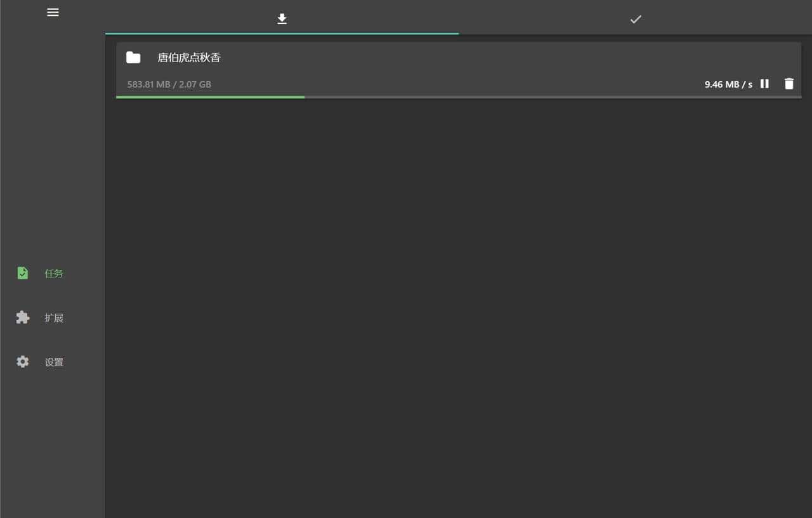Click the empty area below the task list
The image size is (812, 518).
pyautogui.click(x=458, y=305)
